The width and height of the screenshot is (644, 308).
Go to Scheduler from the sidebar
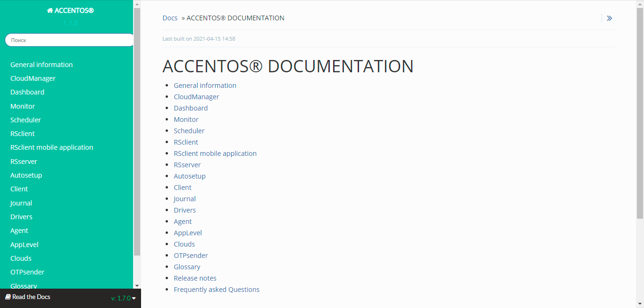pyautogui.click(x=25, y=120)
